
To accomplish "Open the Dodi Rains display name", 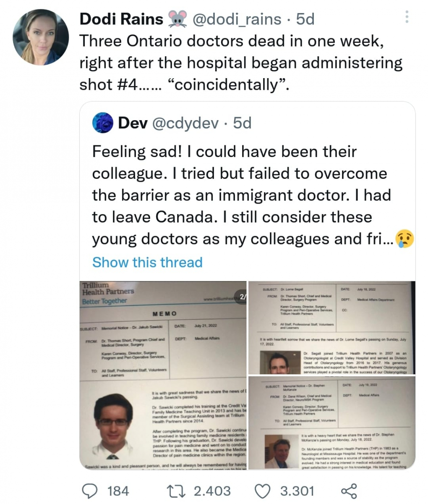I will [121, 19].
